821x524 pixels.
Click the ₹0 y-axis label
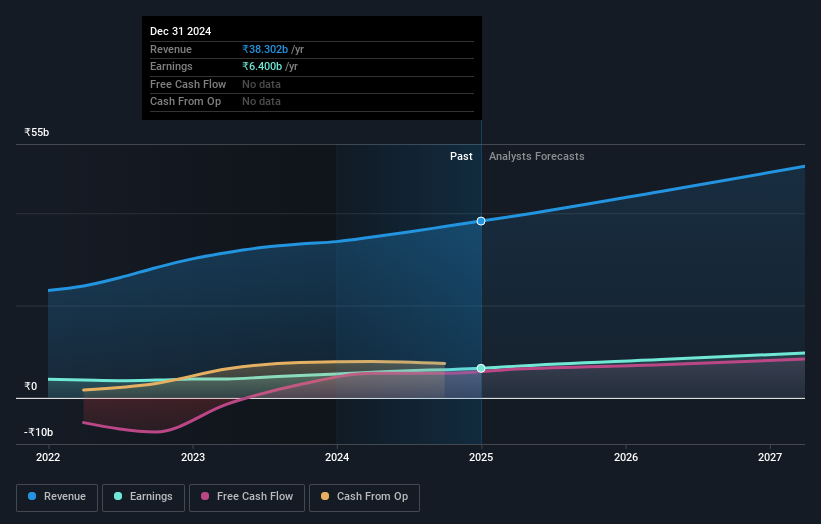[x=31, y=386]
